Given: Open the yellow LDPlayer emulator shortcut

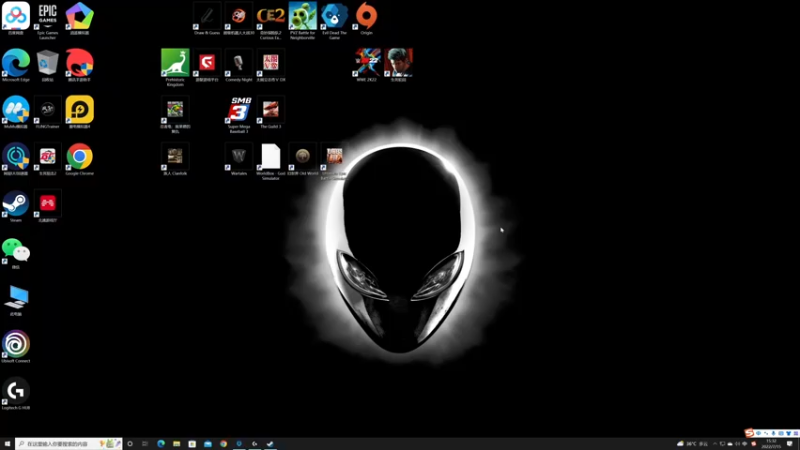Looking at the screenshot, I should pos(80,112).
